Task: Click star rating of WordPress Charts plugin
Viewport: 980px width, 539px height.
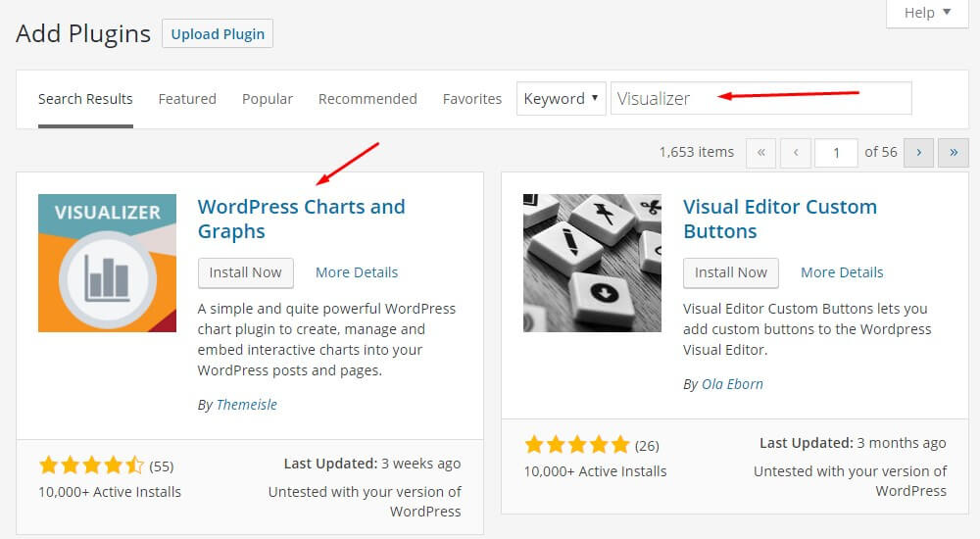Action: pos(91,465)
